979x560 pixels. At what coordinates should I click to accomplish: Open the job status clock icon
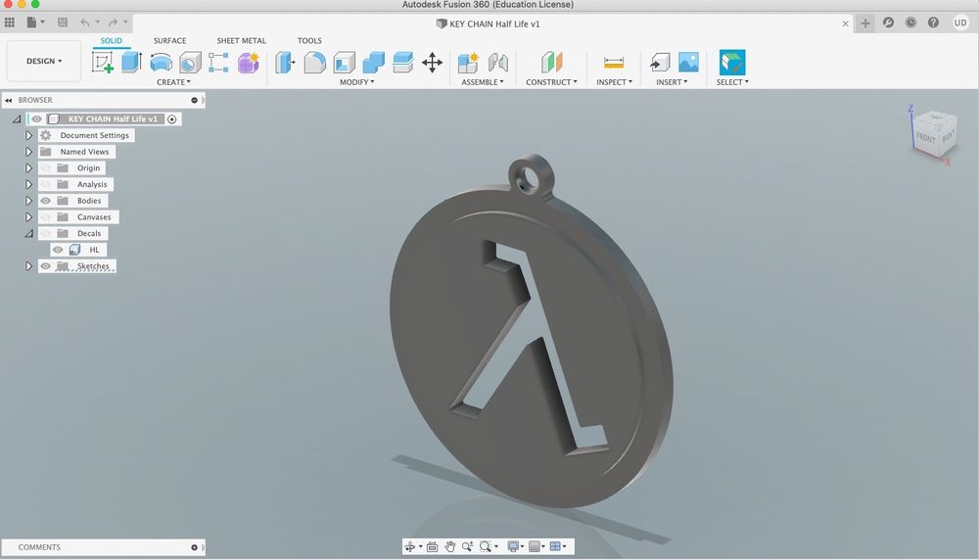click(x=910, y=23)
